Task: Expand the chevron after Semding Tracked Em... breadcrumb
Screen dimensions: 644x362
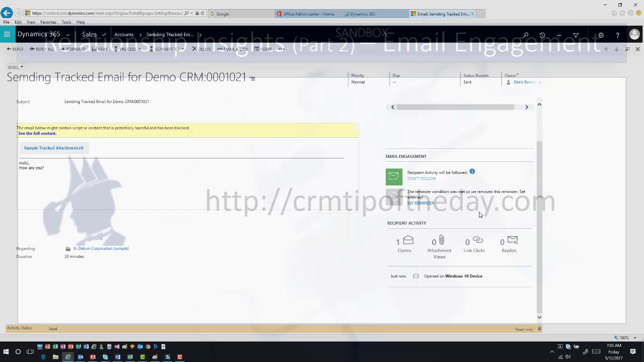Action: click(200, 35)
